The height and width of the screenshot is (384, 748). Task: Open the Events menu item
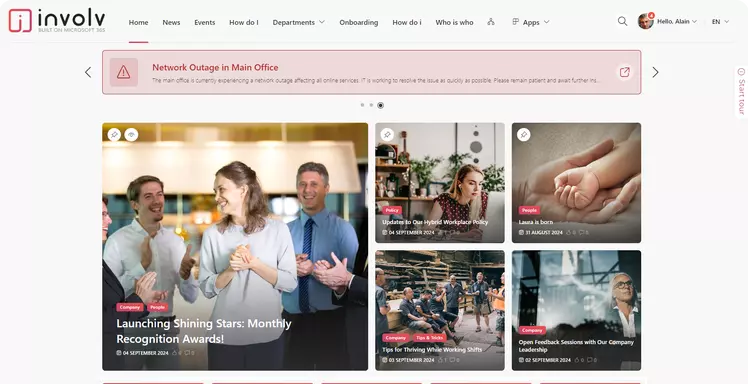coord(205,22)
